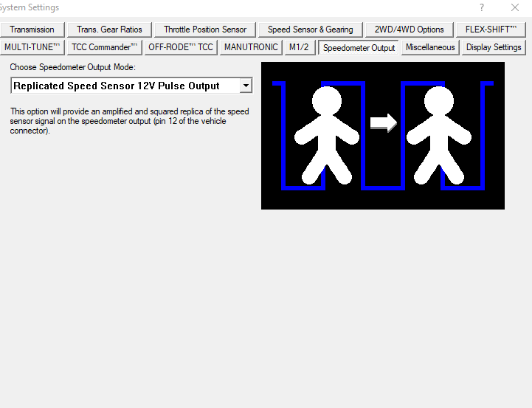Open the MANUTRONIC tab
This screenshot has width=532, height=408.
(x=251, y=47)
